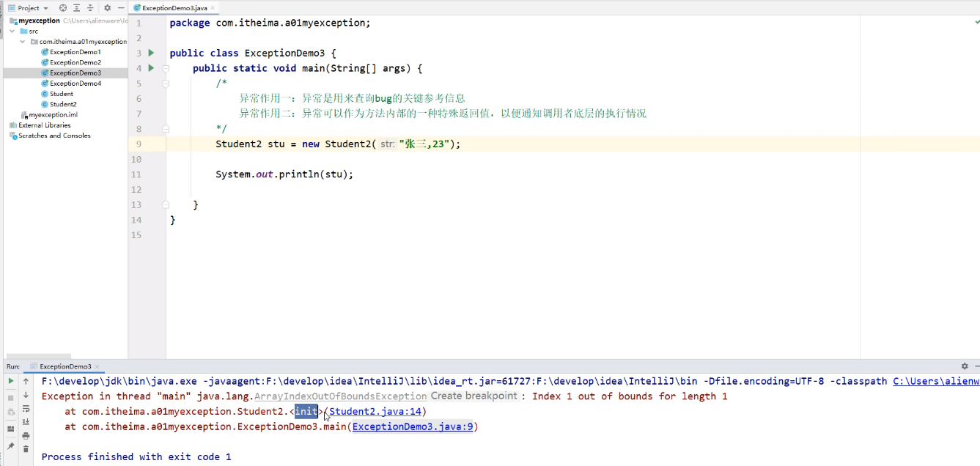Pin the Run console tab
This screenshot has height=466, width=980.
10,445
